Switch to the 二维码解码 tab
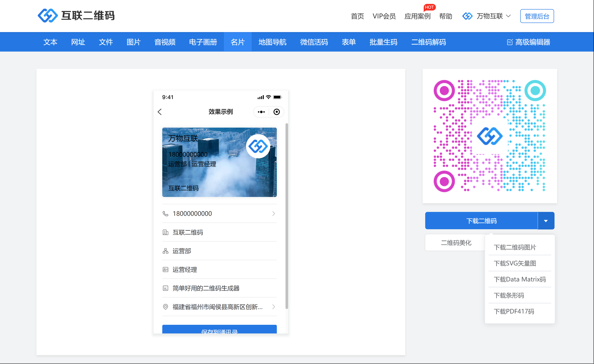The image size is (594, 364). click(428, 42)
